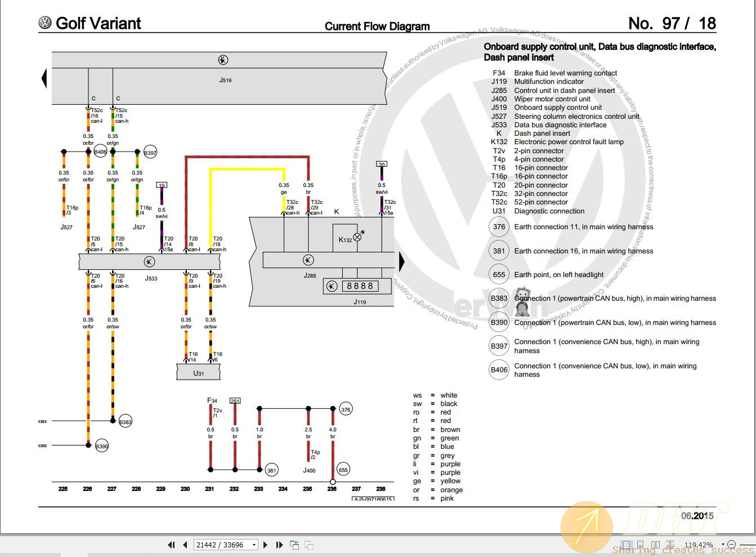
Task: Click the left continuation arrow of J519
Action: 44,78
